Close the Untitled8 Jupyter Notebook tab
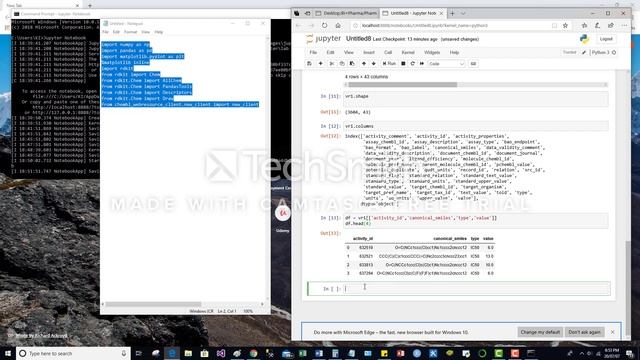The image size is (640, 360). (441, 13)
